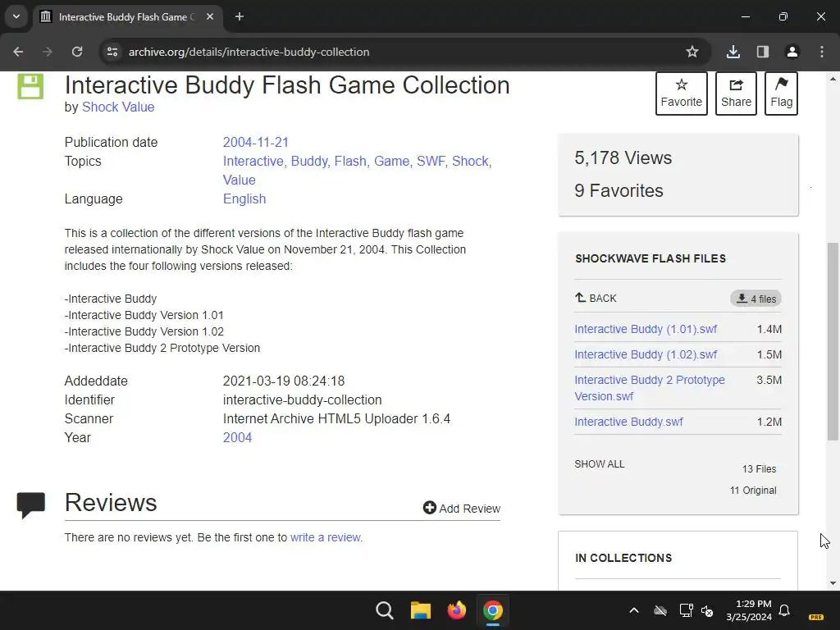Click the Reviews speech bubble icon
Image resolution: width=840 pixels, height=630 pixels.
(31, 504)
